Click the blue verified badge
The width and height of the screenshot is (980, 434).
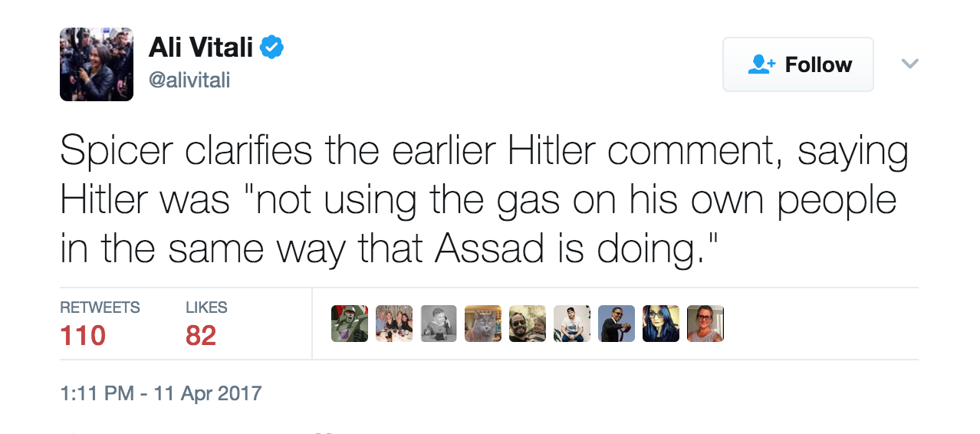tap(271, 48)
